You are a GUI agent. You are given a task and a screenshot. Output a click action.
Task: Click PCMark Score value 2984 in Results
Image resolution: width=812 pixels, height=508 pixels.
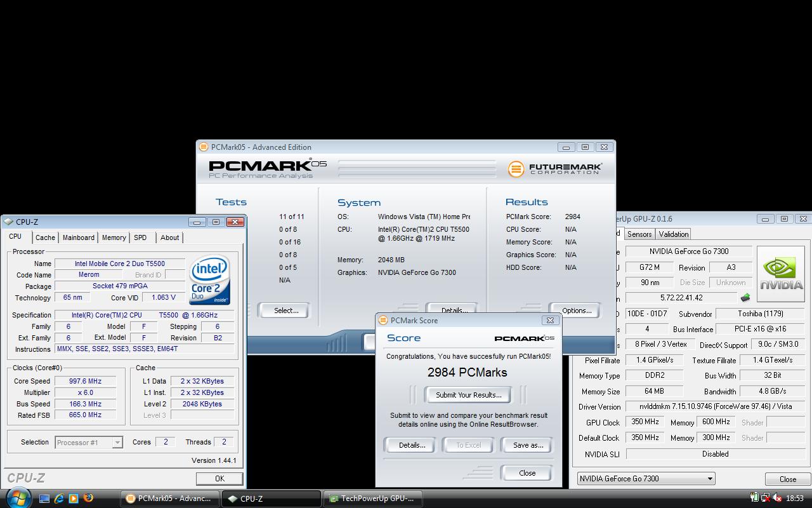coord(573,217)
